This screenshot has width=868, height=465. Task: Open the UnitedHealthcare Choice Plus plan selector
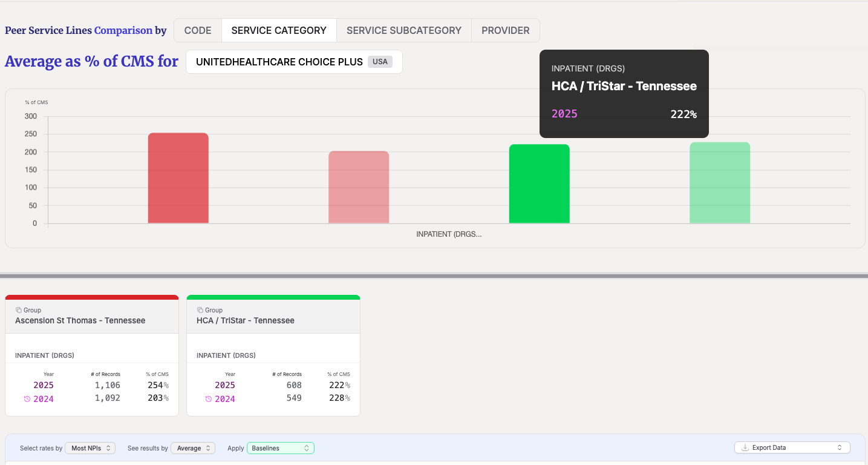click(294, 62)
